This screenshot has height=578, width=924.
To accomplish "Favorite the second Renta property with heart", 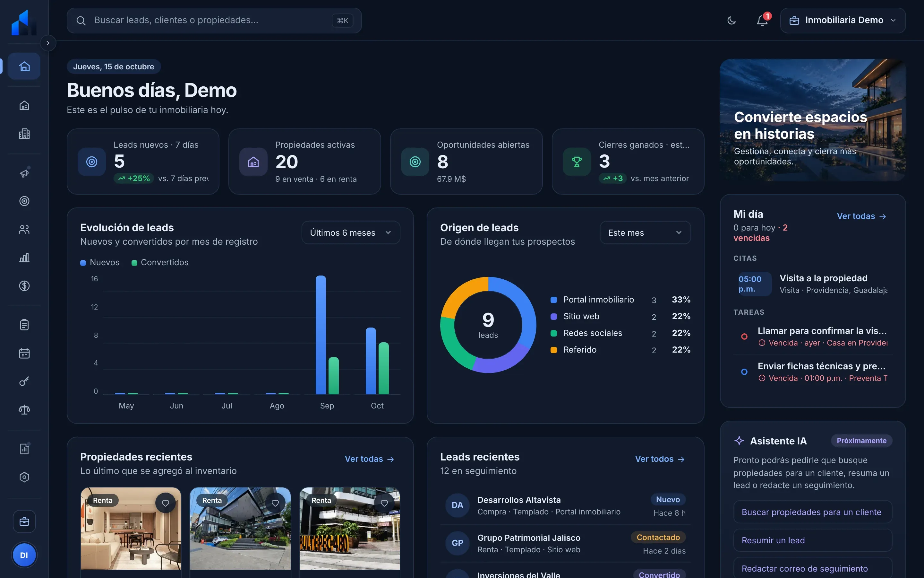I will pos(275,503).
